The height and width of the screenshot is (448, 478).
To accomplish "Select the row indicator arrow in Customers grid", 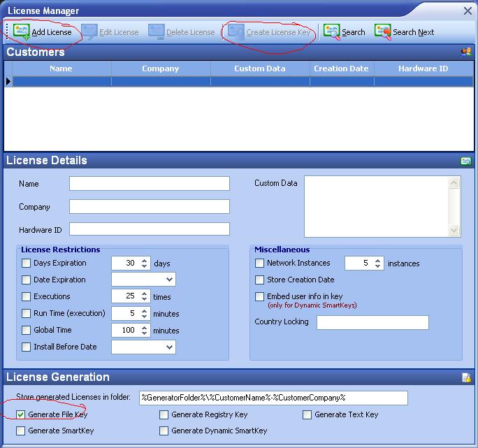I will click(x=8, y=81).
